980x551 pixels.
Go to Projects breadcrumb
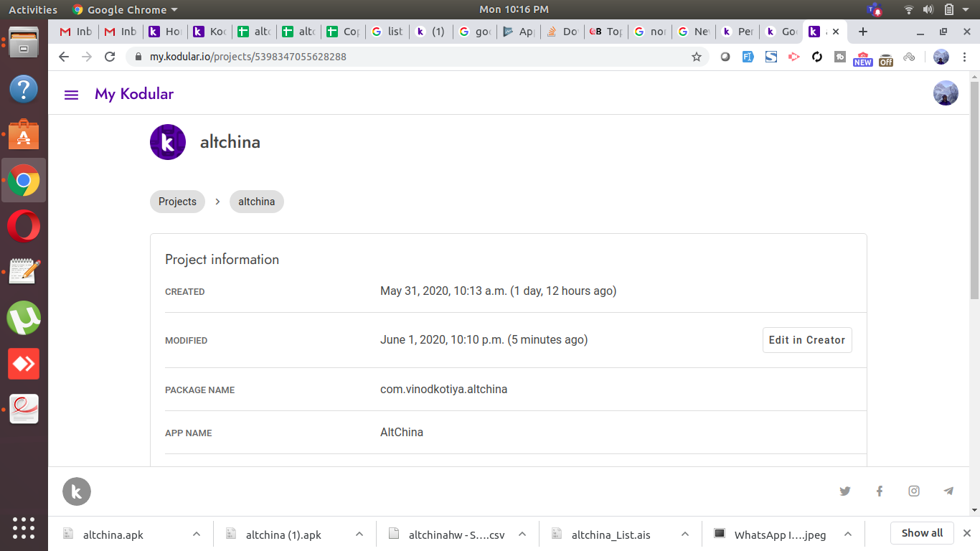coord(177,202)
